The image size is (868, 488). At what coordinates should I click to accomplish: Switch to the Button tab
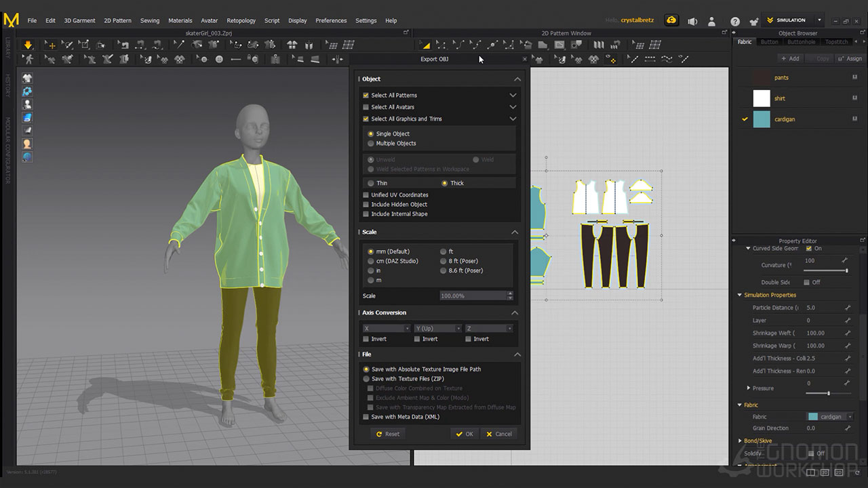point(770,42)
